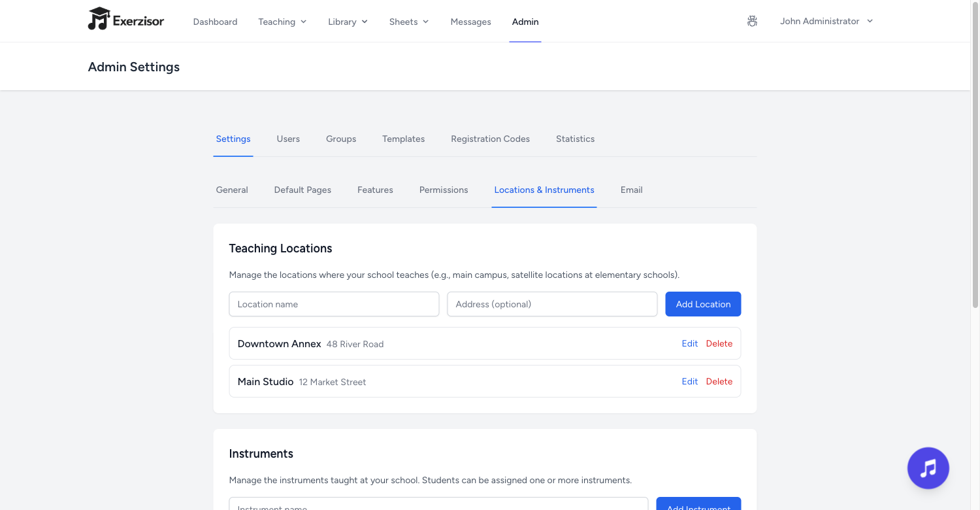Click the Downtown Annex name text

(279, 343)
